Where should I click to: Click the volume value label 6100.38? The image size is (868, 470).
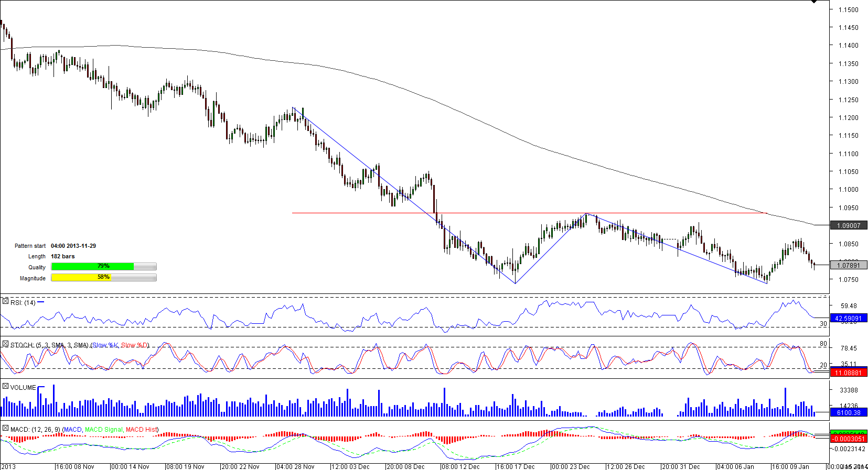[848, 413]
